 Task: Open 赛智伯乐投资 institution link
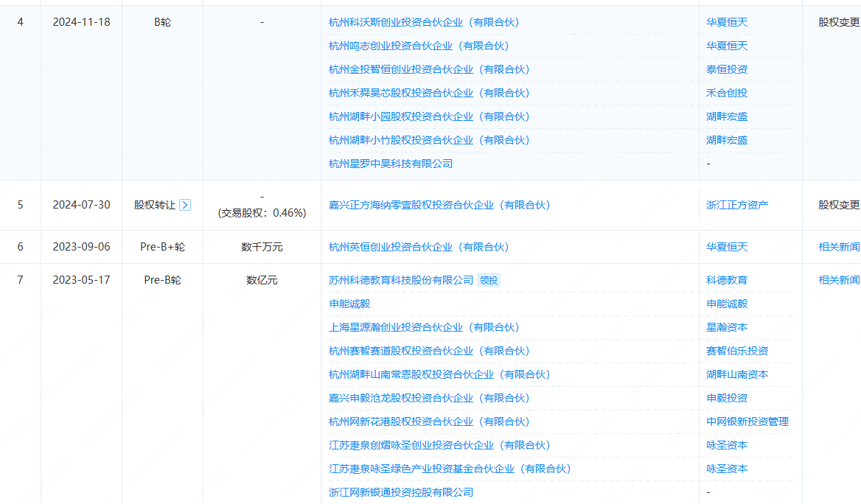pyautogui.click(x=737, y=351)
